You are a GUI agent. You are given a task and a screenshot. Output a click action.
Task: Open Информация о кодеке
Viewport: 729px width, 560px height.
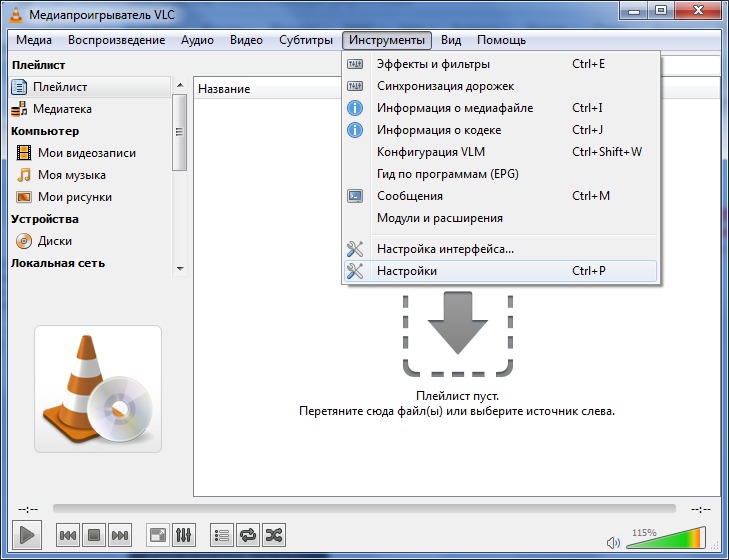click(501, 130)
